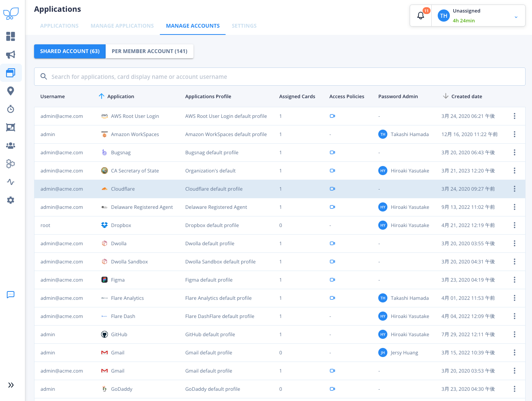Click the Flare DashFlare default profile text
The width and height of the screenshot is (532, 401).
click(x=220, y=316)
